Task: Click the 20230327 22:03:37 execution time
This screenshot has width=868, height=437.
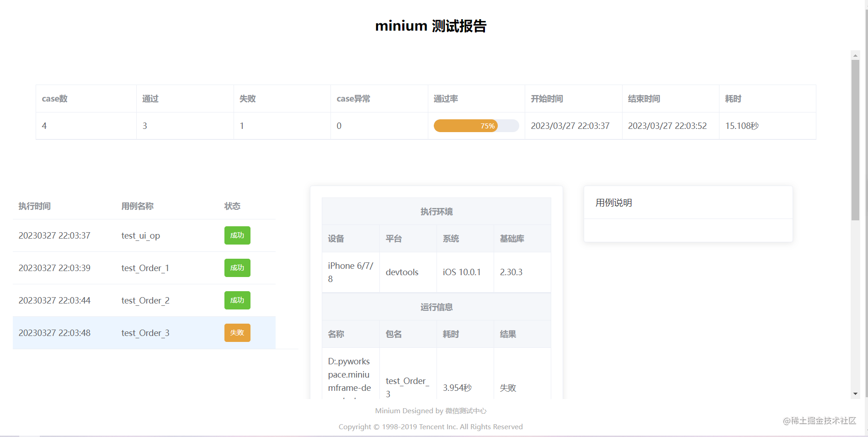Action: 54,236
